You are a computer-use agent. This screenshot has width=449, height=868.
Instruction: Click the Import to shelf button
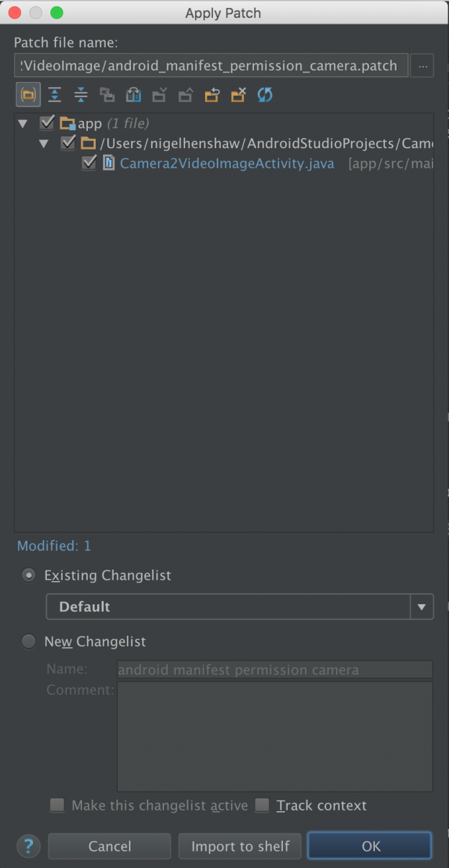click(240, 846)
